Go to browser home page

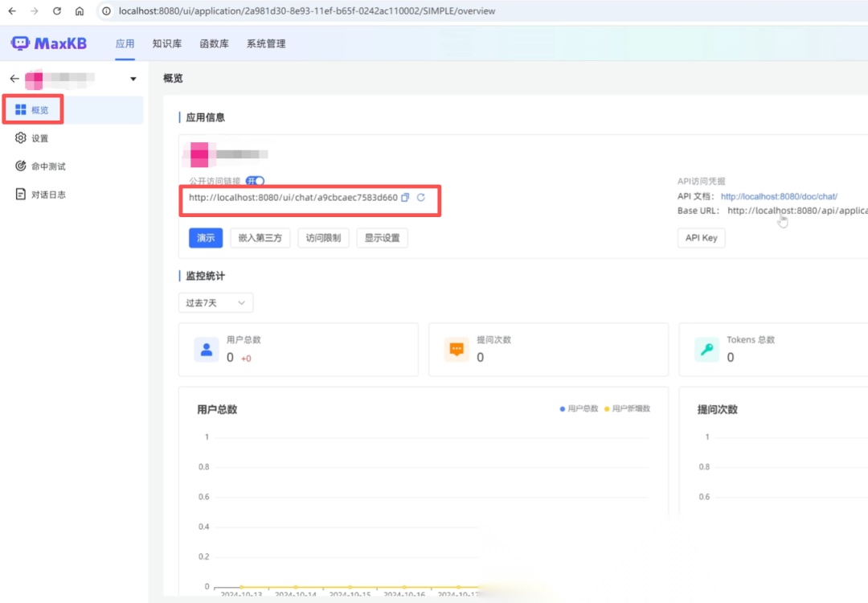[x=79, y=11]
